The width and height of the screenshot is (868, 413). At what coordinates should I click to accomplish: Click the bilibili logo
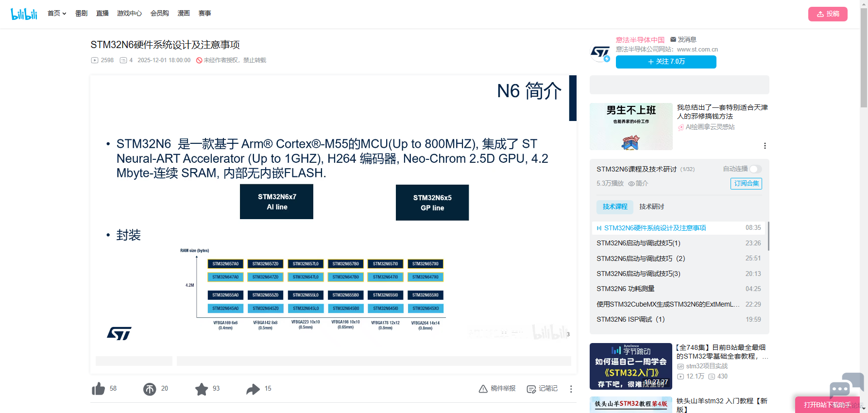pyautogui.click(x=24, y=14)
